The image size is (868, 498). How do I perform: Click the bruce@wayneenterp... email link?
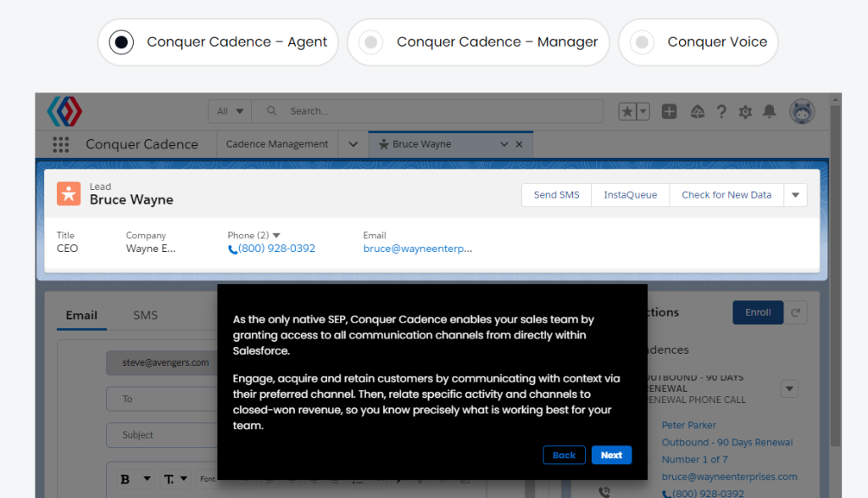point(417,249)
